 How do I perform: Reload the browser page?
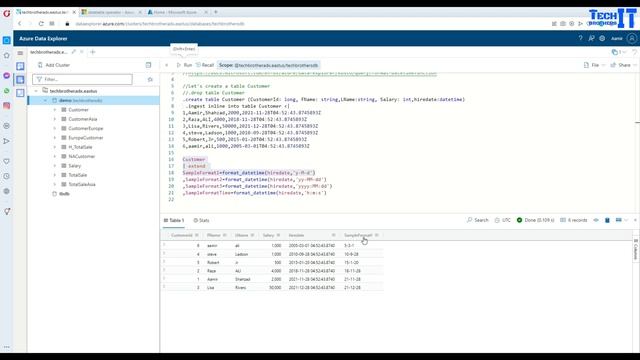tap(41, 24)
